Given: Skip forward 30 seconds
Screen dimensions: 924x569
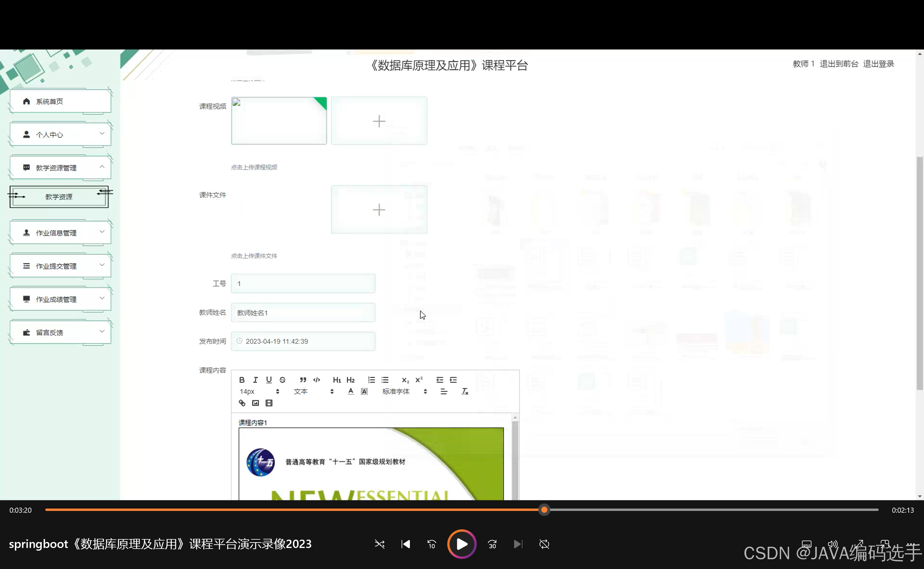Looking at the screenshot, I should tap(492, 544).
